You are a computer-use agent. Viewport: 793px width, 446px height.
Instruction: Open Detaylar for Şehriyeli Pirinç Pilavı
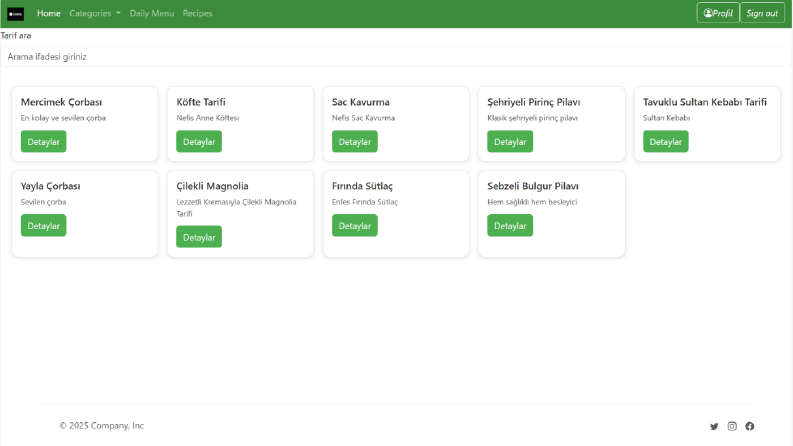[x=510, y=142]
